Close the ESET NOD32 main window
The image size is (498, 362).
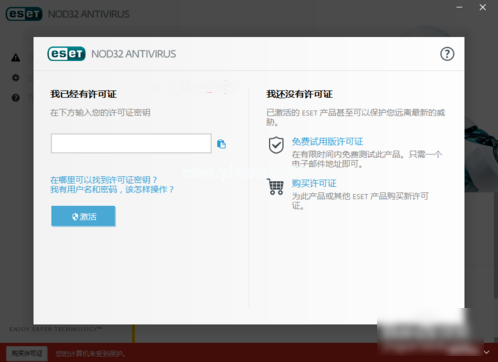click(x=483, y=7)
